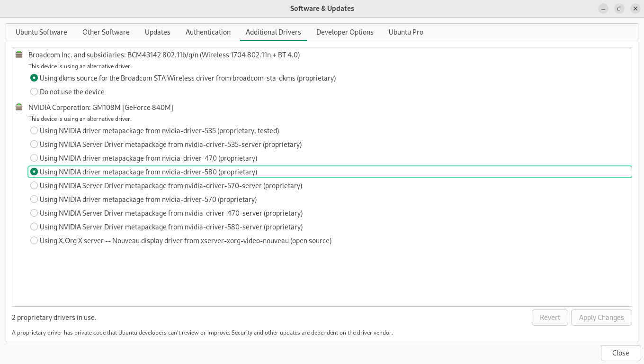
Task: Pick the nvidia-driver-570 proprietary driver
Action: coord(34,200)
